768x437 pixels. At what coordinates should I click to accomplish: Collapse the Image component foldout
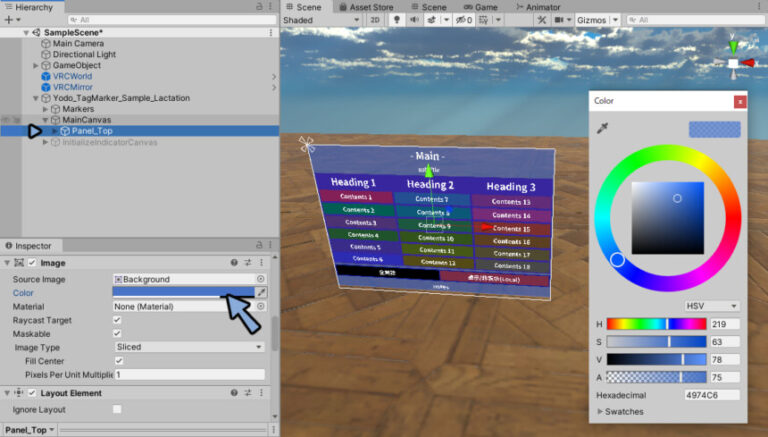tap(7, 263)
